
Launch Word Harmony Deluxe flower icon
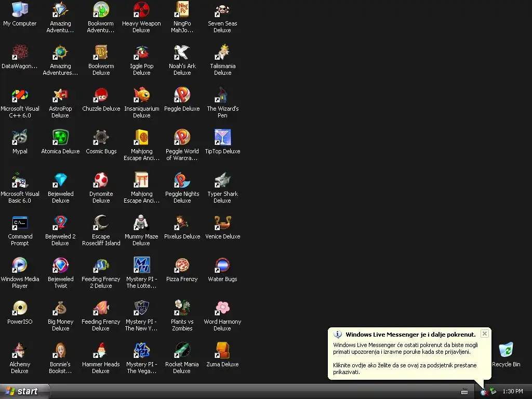(222, 308)
